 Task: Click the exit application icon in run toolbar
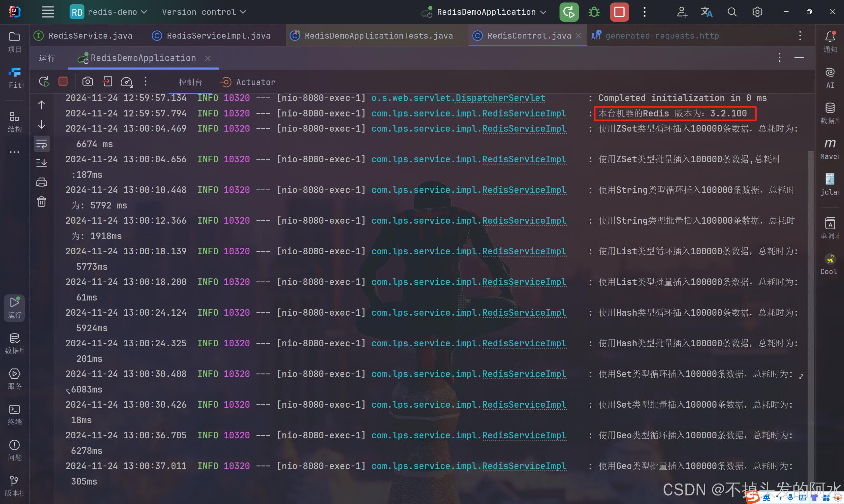(x=107, y=81)
